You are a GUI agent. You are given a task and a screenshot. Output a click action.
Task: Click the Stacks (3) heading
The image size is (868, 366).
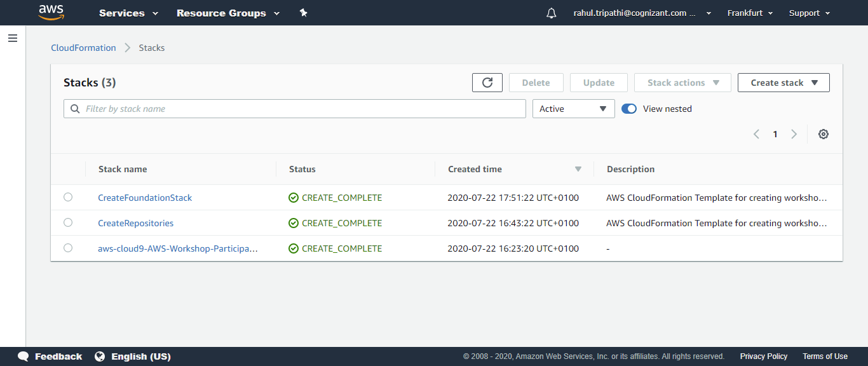[90, 83]
